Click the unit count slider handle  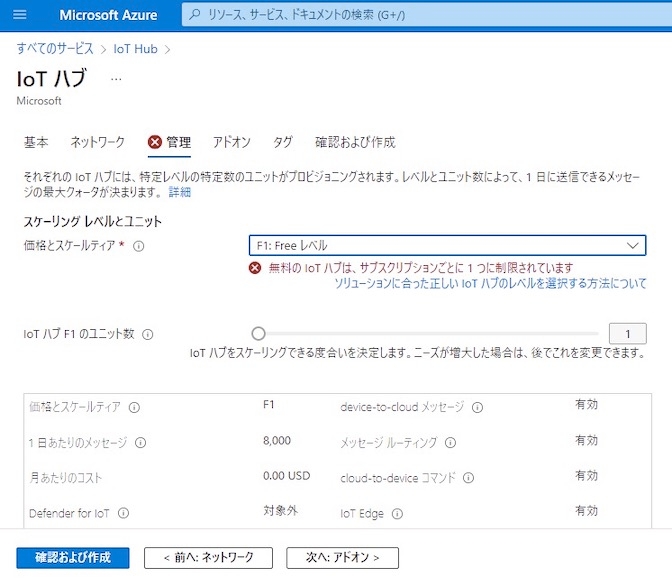pyautogui.click(x=258, y=334)
